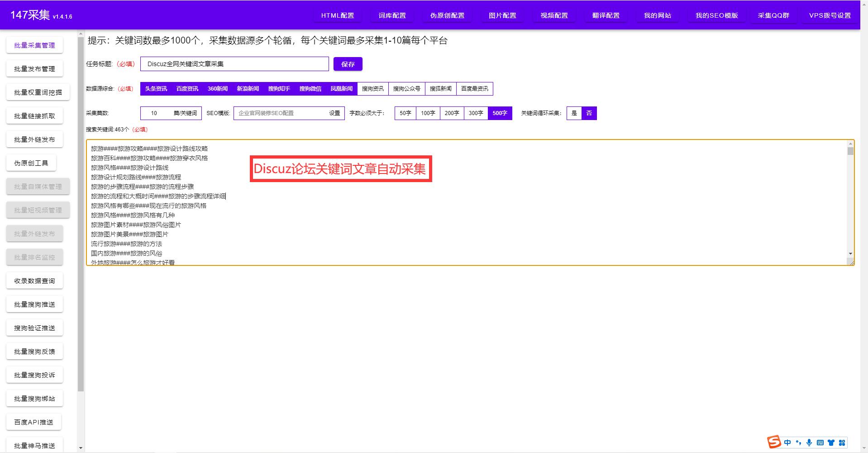868x453 pixels.
Task: Open 翻译配置 in the top menu
Action: click(606, 15)
